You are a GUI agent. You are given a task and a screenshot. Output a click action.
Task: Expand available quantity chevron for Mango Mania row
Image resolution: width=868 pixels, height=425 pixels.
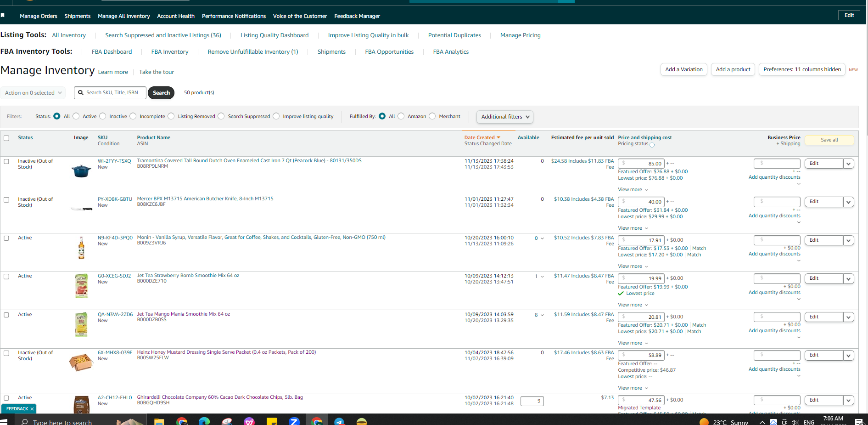[x=542, y=315]
